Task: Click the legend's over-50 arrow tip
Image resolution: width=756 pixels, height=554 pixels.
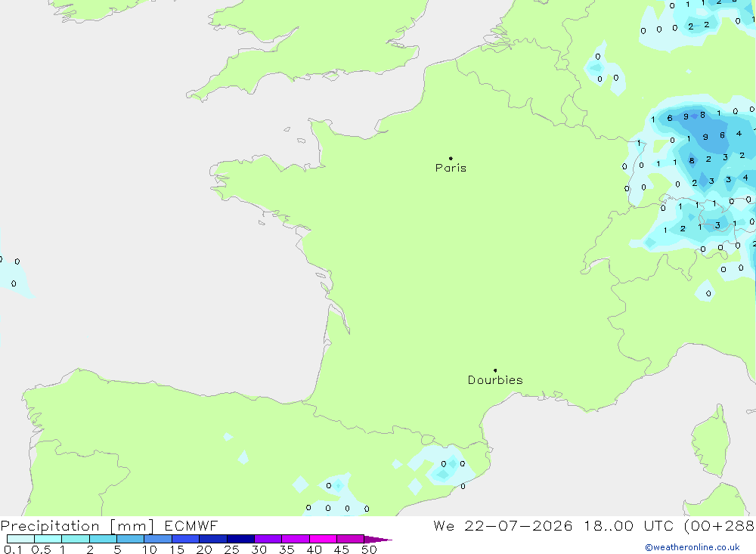Action: 378,539
